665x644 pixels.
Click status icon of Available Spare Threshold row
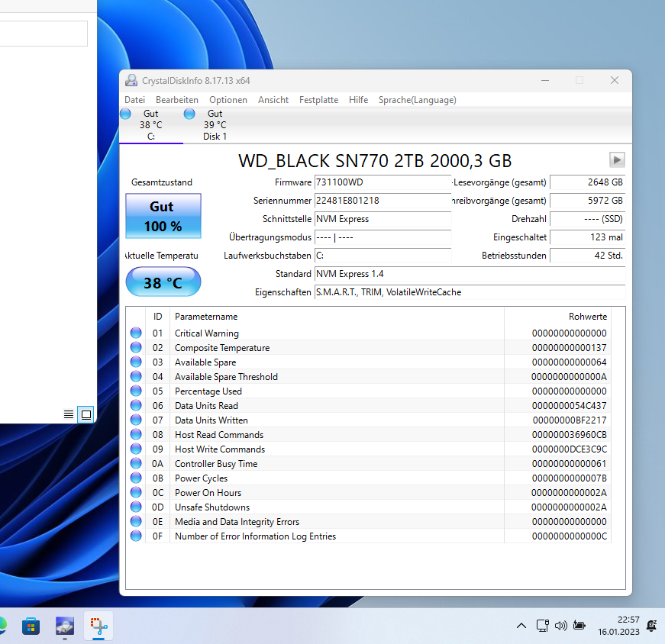[136, 376]
